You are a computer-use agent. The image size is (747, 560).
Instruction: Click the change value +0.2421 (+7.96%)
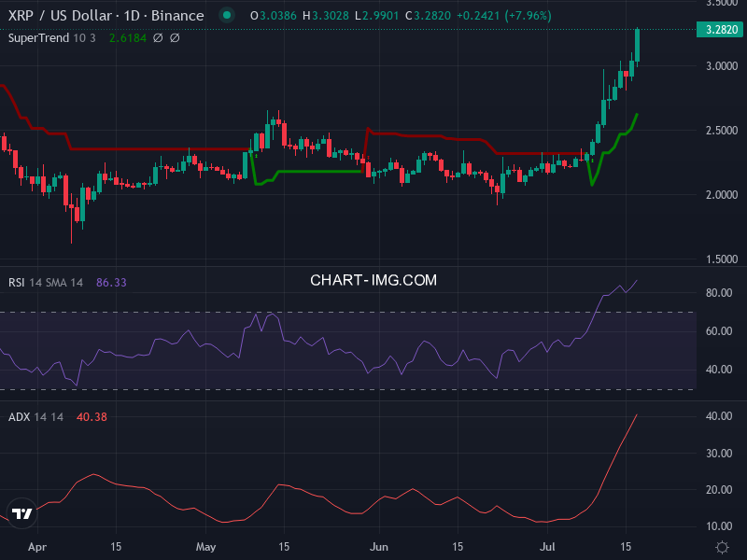click(x=504, y=16)
